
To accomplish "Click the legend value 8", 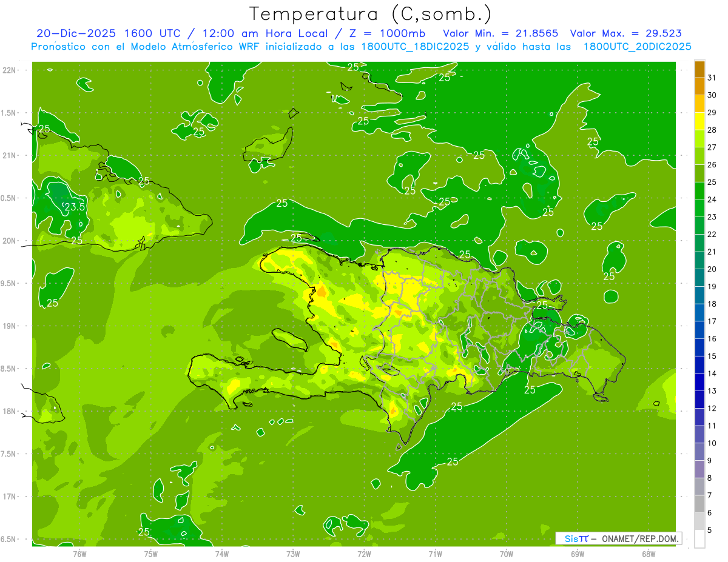I will 710,478.
